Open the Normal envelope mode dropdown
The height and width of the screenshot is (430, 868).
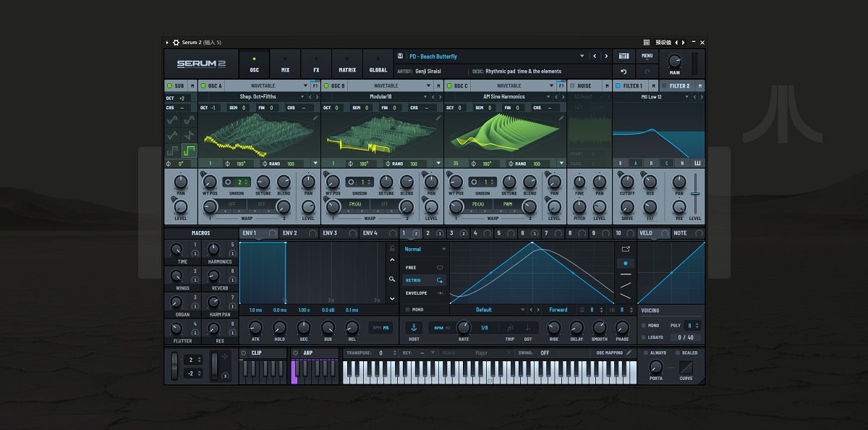[423, 248]
